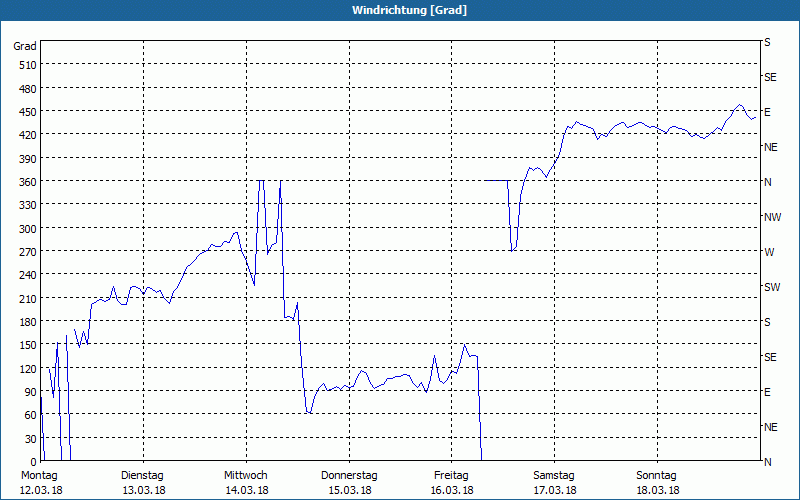Click the 'Freitag' day label
800x500 pixels.
click(452, 476)
